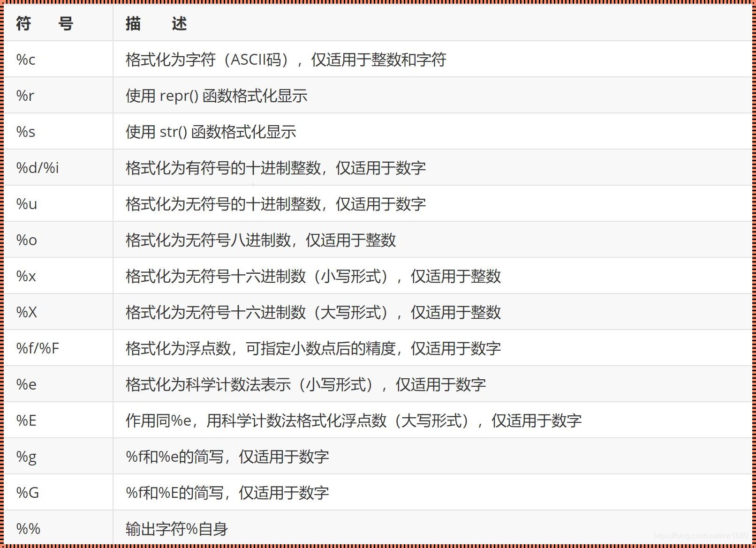This screenshot has width=756, height=548.
Task: Click description 使用 str() 函数格式化显示
Action: (x=211, y=132)
